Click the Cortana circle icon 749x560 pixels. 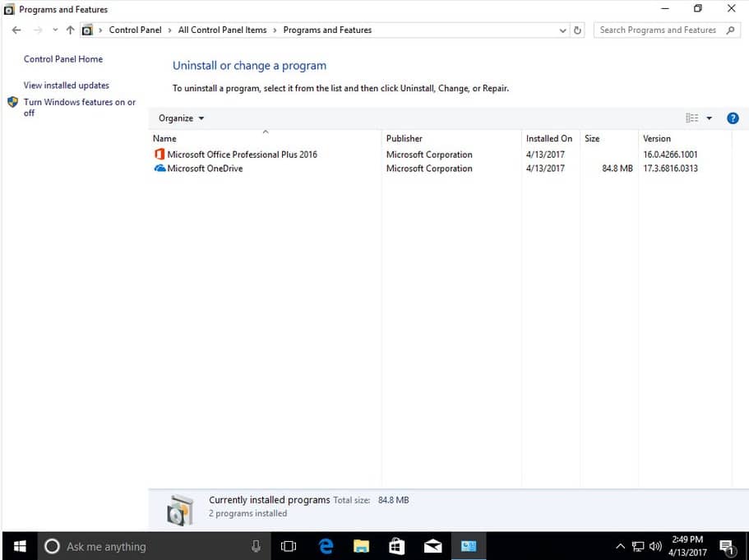coord(52,546)
